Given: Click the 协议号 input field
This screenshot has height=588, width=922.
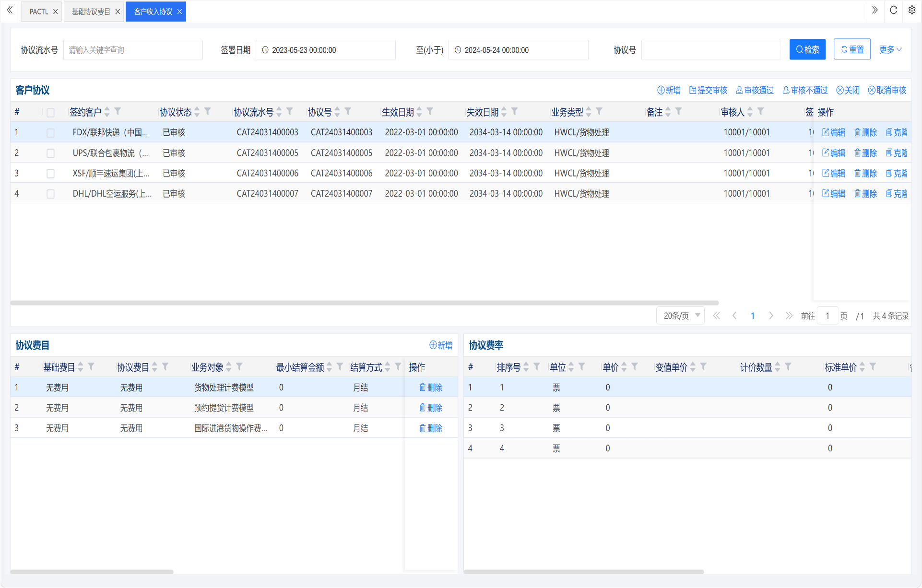Looking at the screenshot, I should [711, 50].
